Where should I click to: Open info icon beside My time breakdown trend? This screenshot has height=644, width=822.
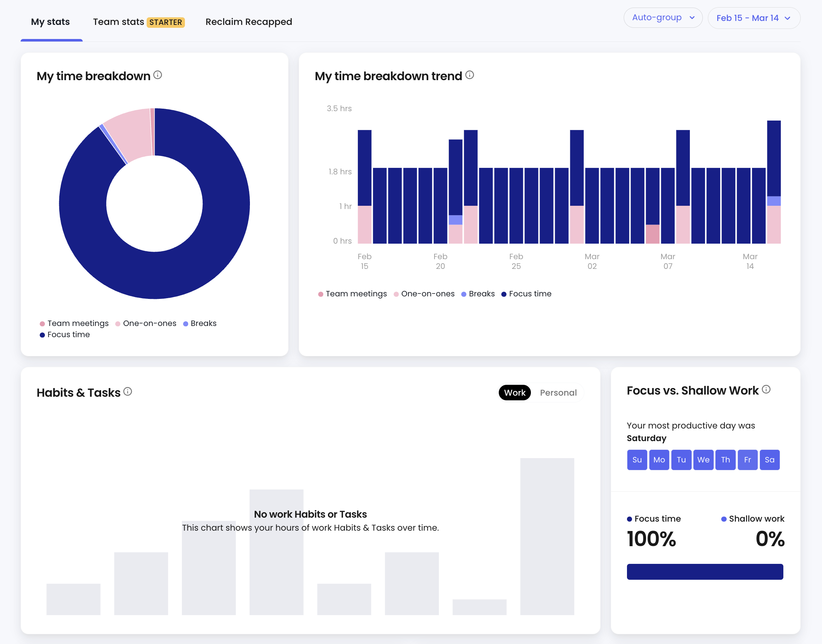coord(469,75)
